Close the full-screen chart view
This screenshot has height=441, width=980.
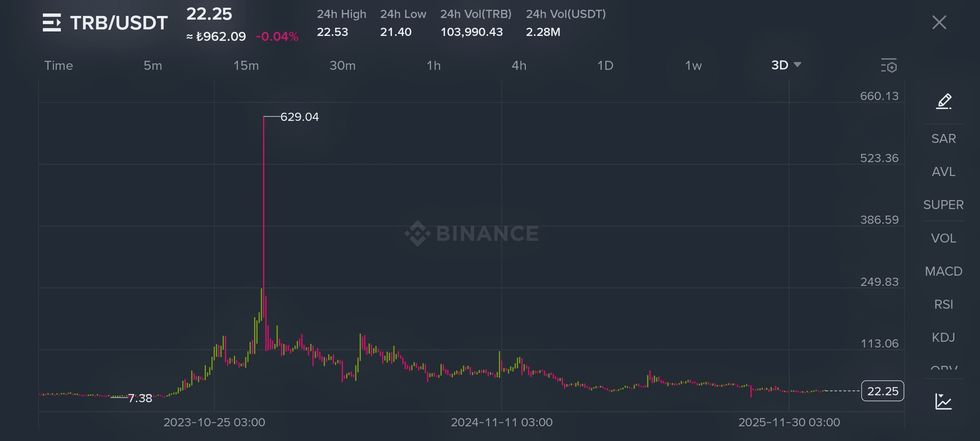(x=939, y=22)
